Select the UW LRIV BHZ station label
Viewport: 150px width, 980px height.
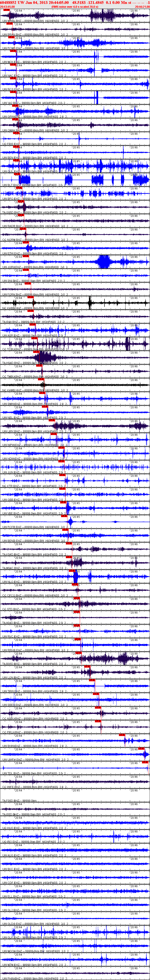tap(35, 431)
